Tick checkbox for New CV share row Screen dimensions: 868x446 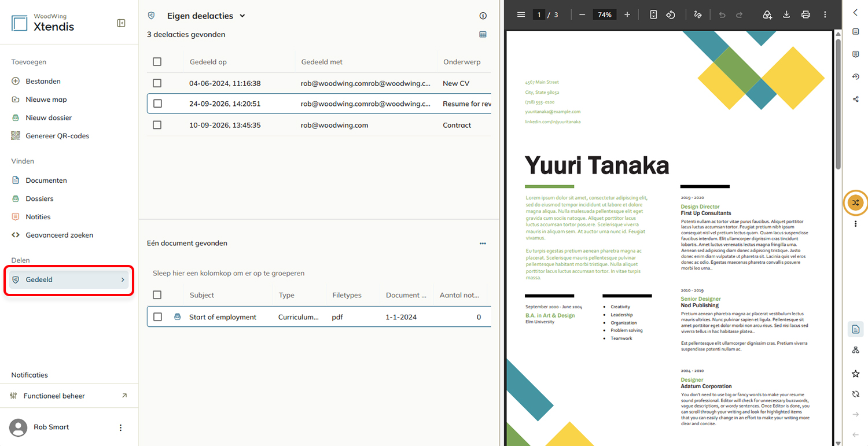pos(157,83)
